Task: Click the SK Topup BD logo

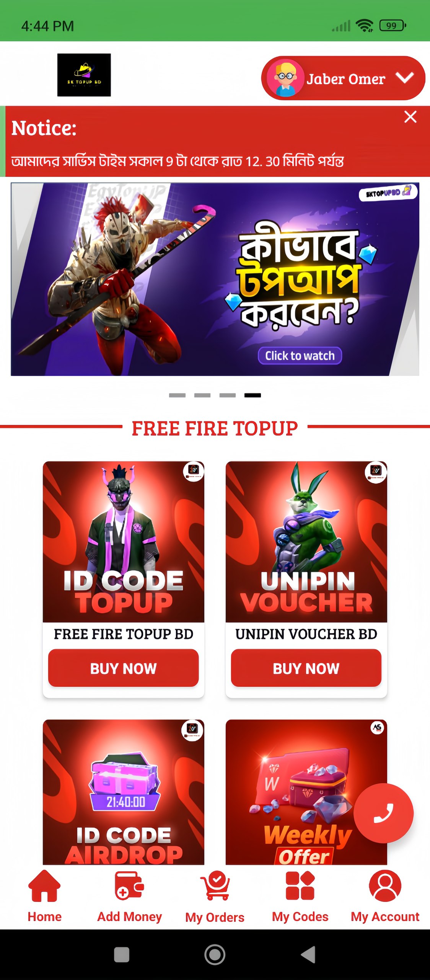Action: coord(84,75)
